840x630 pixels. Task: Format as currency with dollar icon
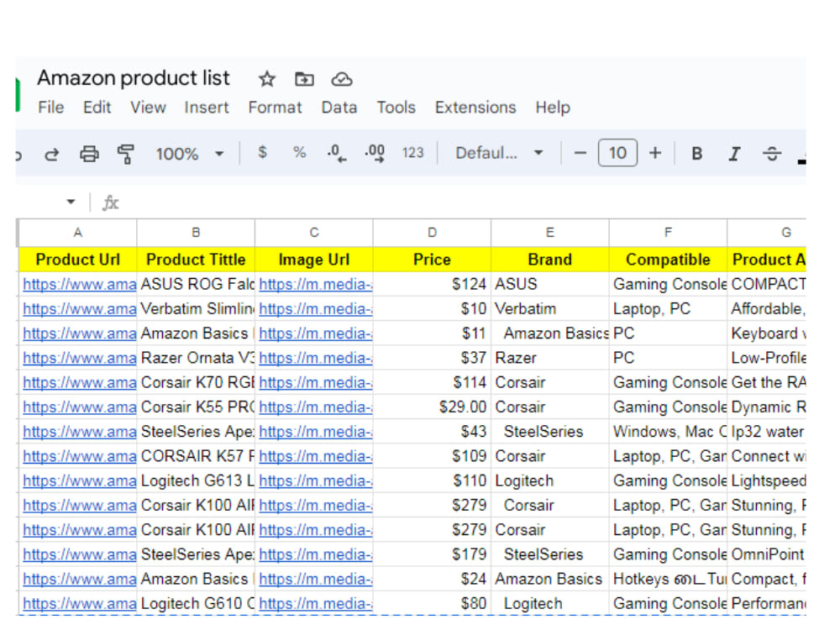(x=262, y=153)
